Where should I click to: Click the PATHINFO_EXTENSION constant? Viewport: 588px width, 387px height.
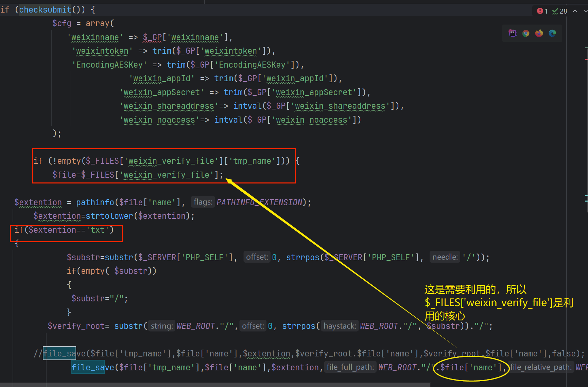tap(259, 202)
